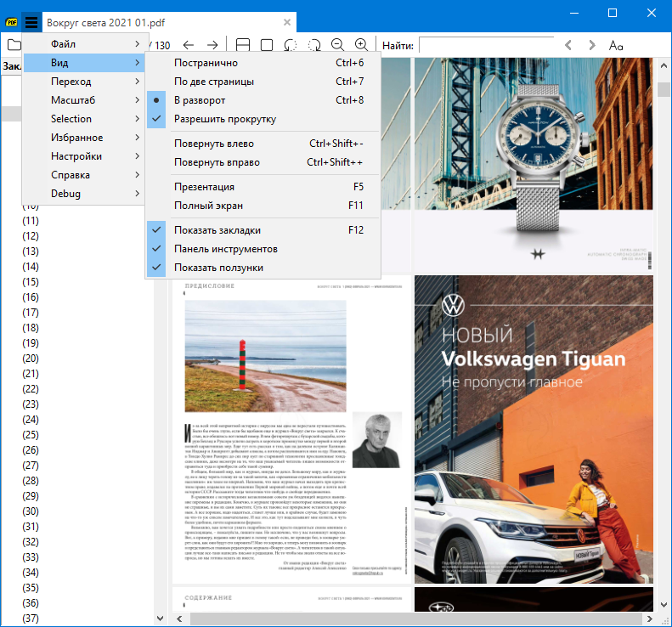Screen dimensions: 672x627
Task: Choose По две страницы view mode
Action: coord(263,82)
